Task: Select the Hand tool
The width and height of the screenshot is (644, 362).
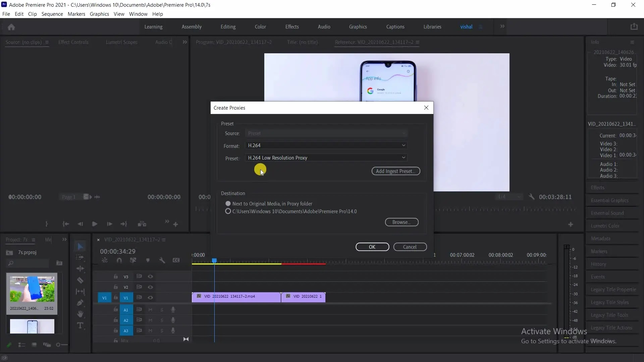Action: (80, 314)
